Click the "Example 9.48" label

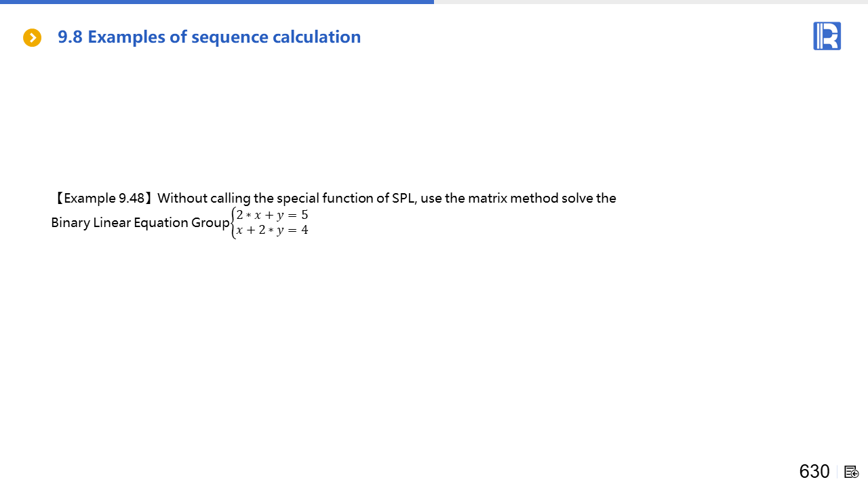[x=104, y=199]
